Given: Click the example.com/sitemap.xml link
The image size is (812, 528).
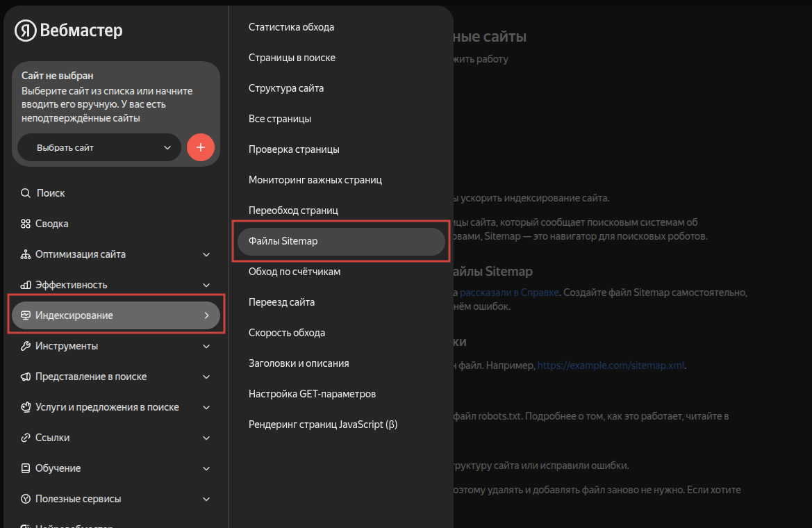Looking at the screenshot, I should 611,365.
